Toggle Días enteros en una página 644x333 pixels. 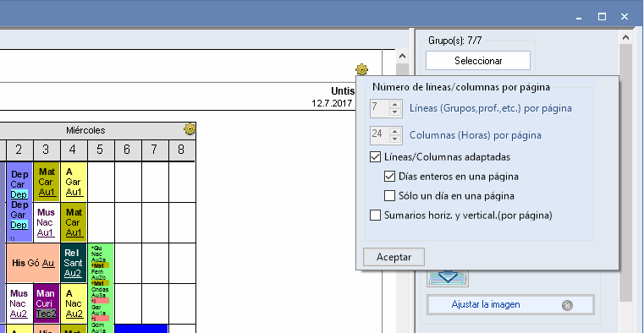coord(390,177)
